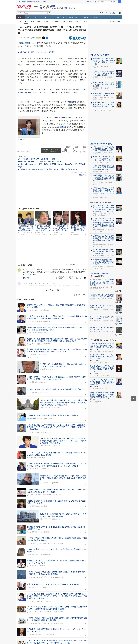Image resolution: width=138 pixels, height=644 pixels.
Task: Open 返信 75件 replies link
Action: tap(26, 278)
